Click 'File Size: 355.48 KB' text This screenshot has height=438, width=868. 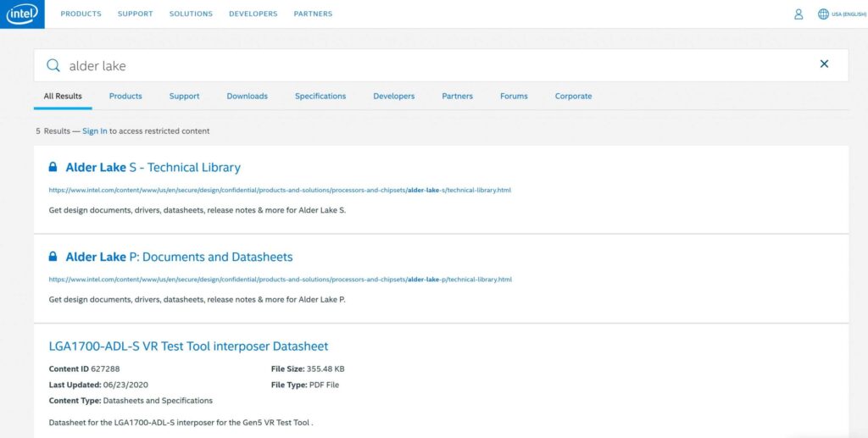point(308,369)
